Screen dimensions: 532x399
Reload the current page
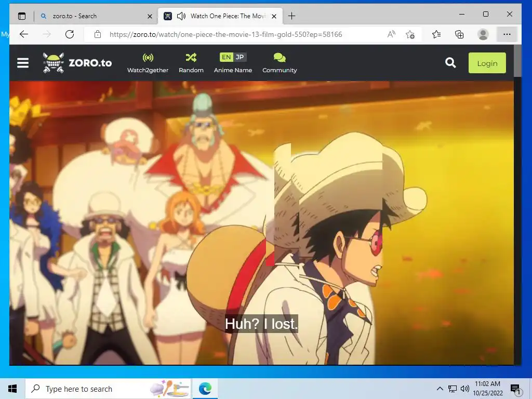pos(70,34)
